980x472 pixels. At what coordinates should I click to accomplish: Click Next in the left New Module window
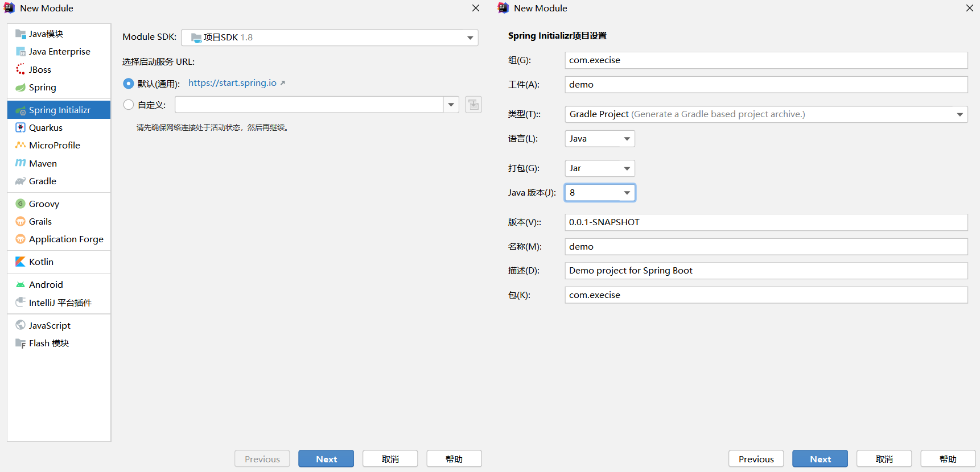(x=326, y=459)
